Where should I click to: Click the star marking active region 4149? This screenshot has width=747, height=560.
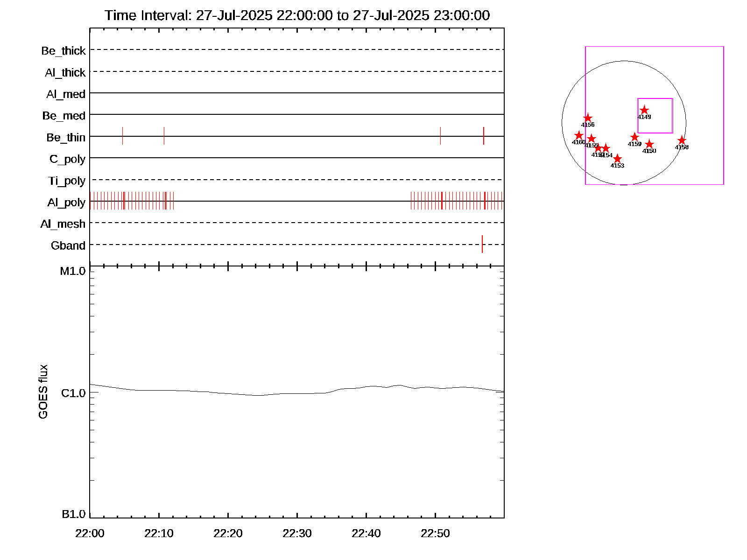pyautogui.click(x=644, y=110)
